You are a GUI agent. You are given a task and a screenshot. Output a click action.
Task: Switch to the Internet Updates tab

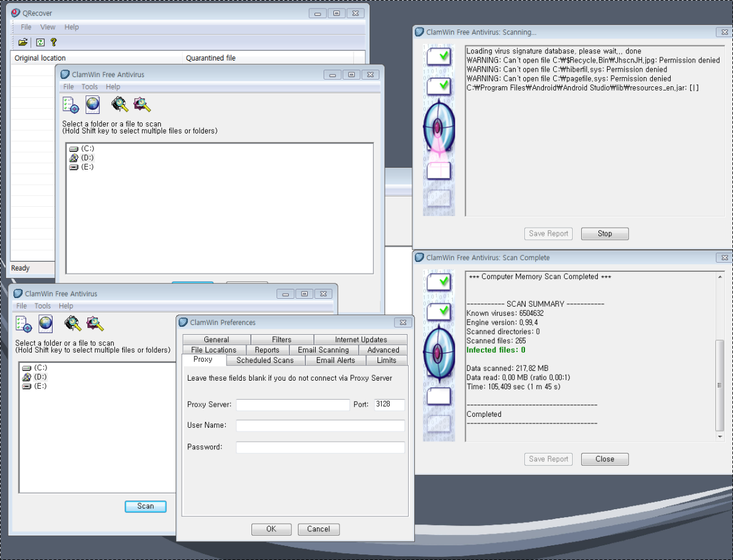[x=360, y=340]
